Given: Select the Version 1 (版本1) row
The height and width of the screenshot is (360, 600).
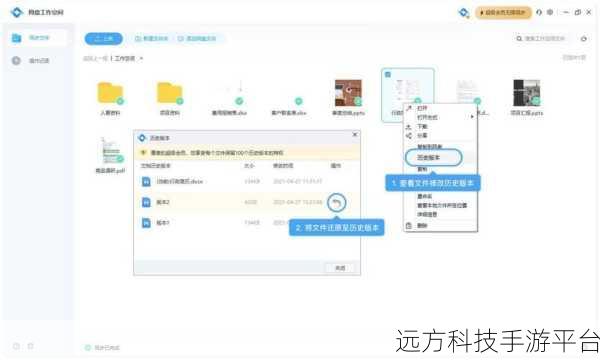Looking at the screenshot, I should [x=247, y=223].
